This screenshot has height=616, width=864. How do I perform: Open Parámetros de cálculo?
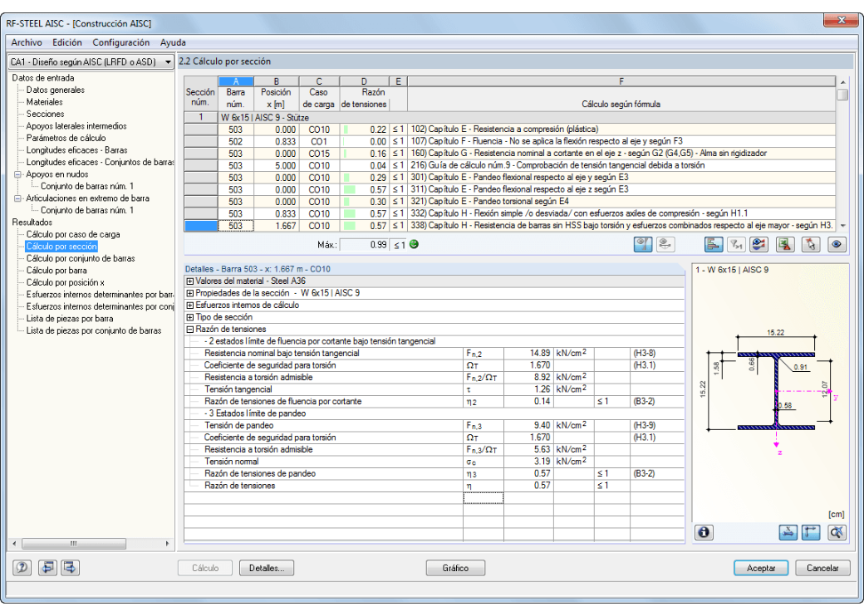coord(66,138)
